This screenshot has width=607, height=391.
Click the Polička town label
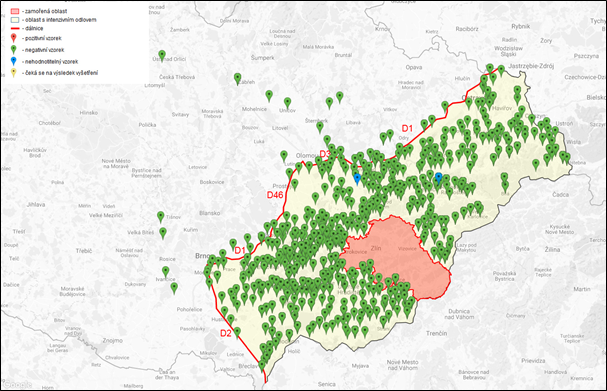point(147,125)
